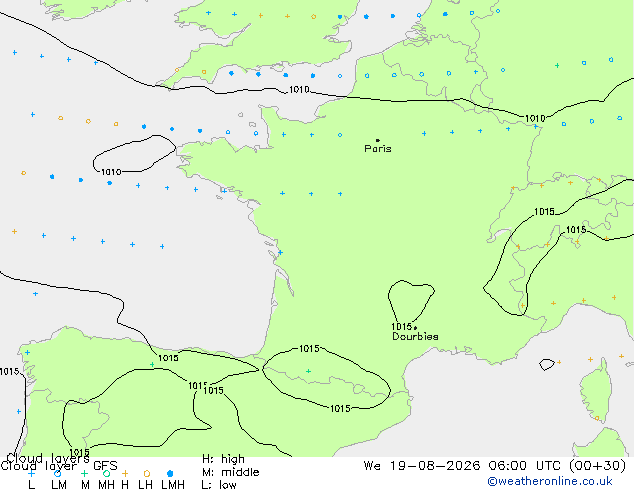Click the orange plus legend symbol for H

click(125, 473)
